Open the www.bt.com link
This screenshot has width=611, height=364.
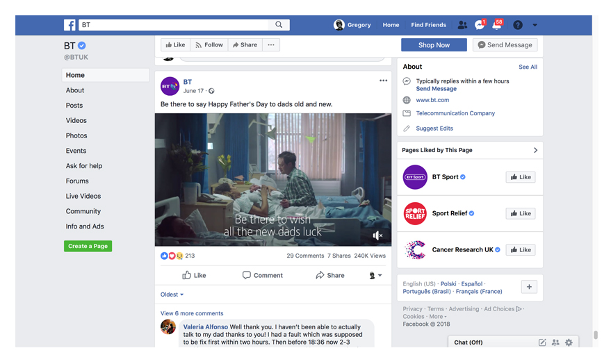(432, 100)
